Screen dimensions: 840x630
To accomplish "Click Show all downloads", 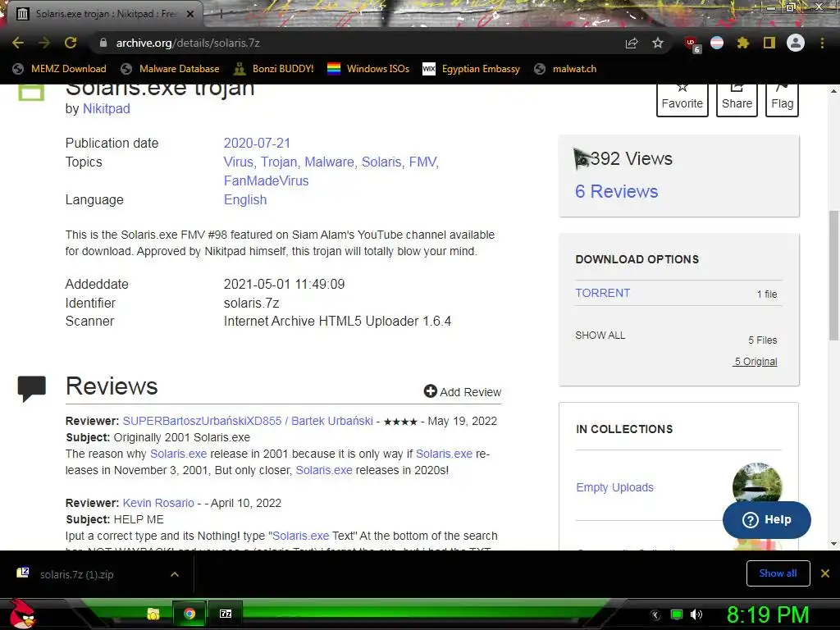I will pos(778,573).
